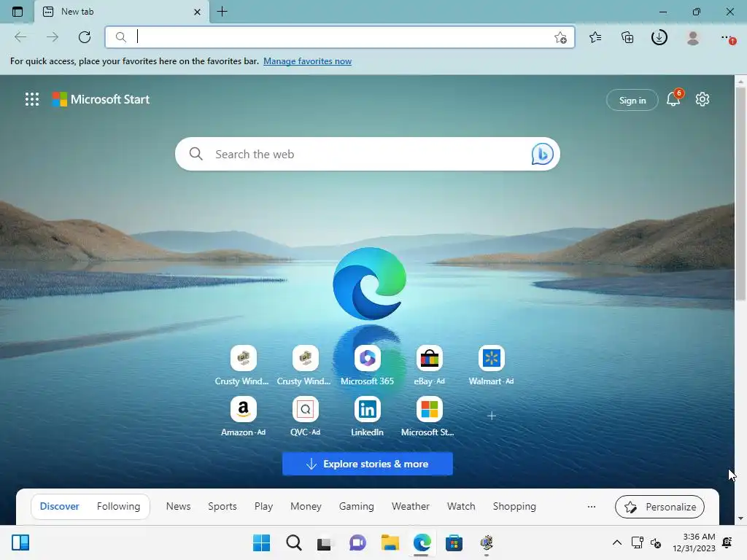Close the New tab tab

pos(197,12)
